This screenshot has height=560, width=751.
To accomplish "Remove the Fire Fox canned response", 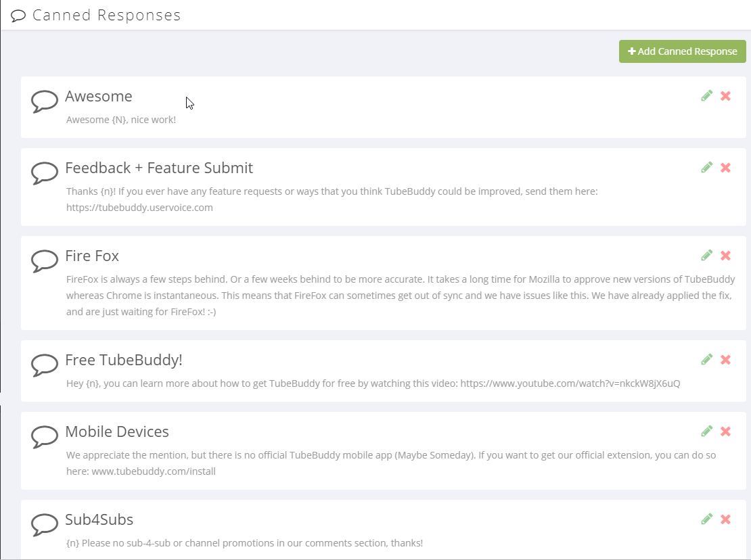I will (726, 256).
